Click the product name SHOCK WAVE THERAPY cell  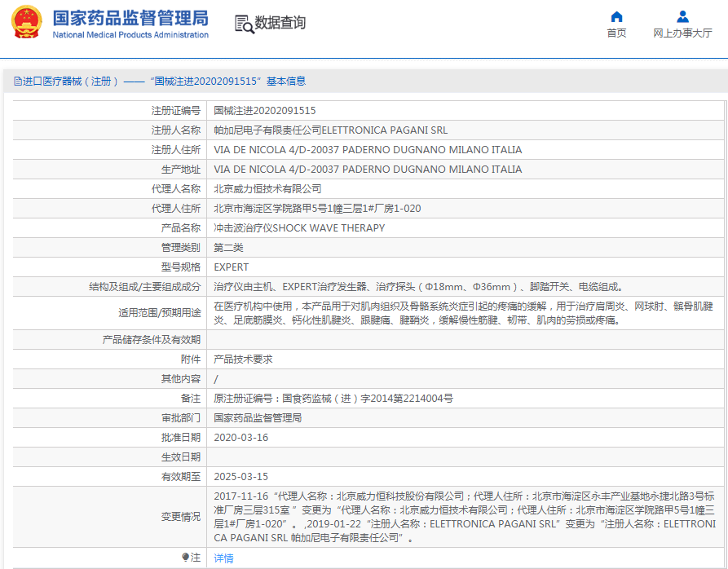298,228
